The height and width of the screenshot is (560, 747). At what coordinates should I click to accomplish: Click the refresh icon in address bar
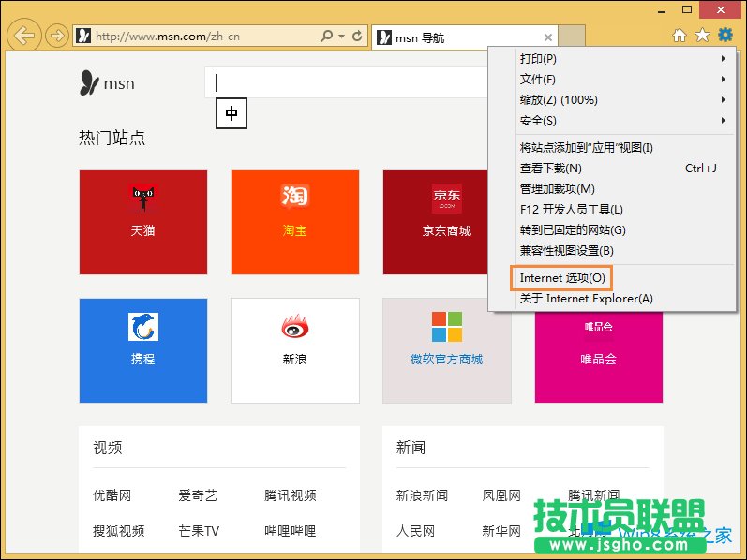357,37
